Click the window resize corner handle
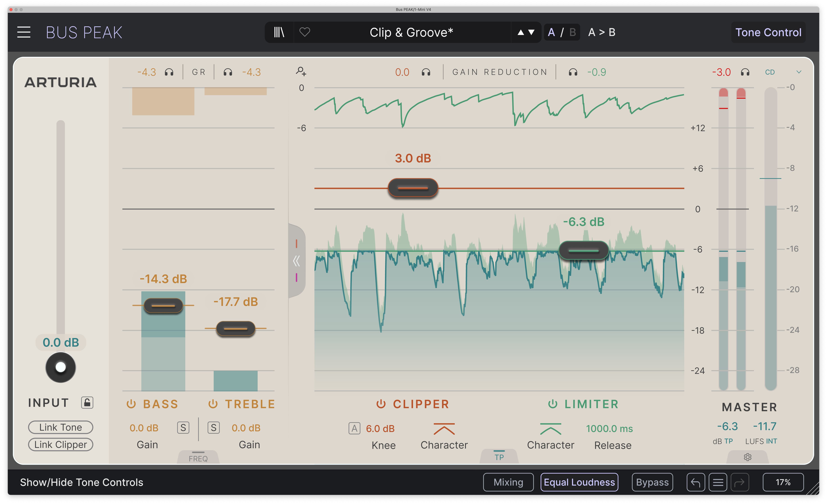The width and height of the screenshot is (827, 504). tap(813, 489)
